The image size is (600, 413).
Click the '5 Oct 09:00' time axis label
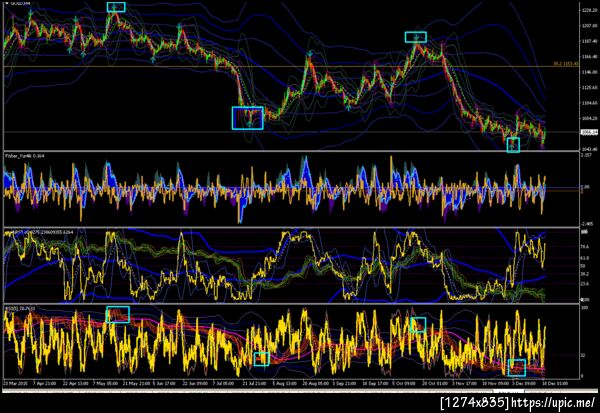coord(404,383)
